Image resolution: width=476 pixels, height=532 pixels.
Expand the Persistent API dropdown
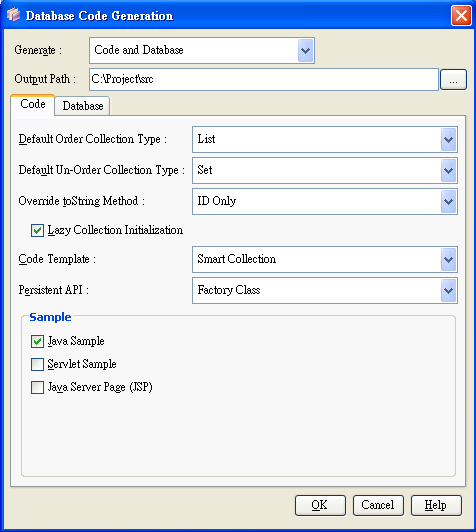coord(448,290)
